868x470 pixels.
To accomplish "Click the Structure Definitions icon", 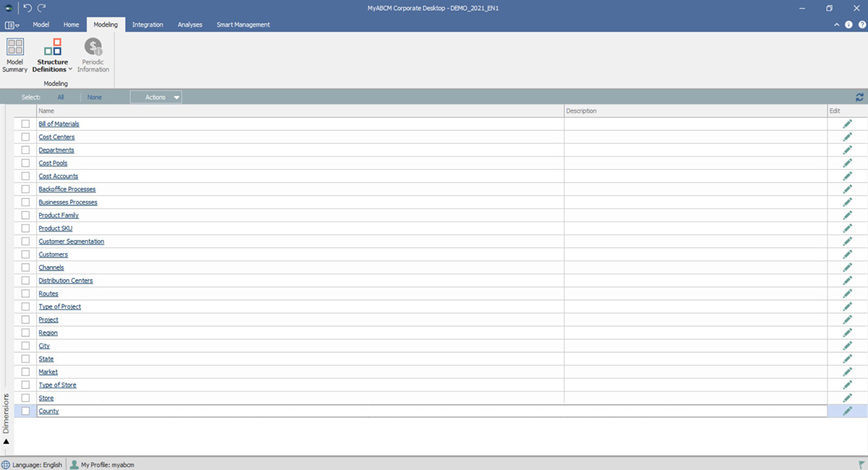I will 53,47.
